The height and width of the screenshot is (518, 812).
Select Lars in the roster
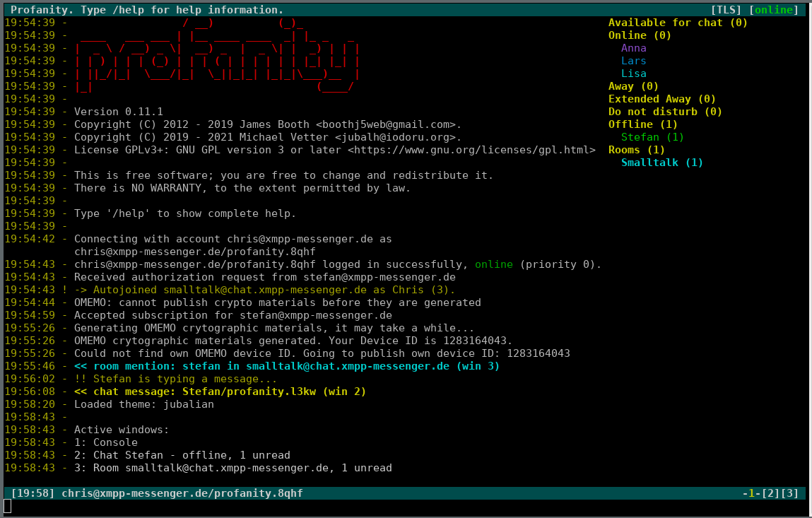point(633,61)
